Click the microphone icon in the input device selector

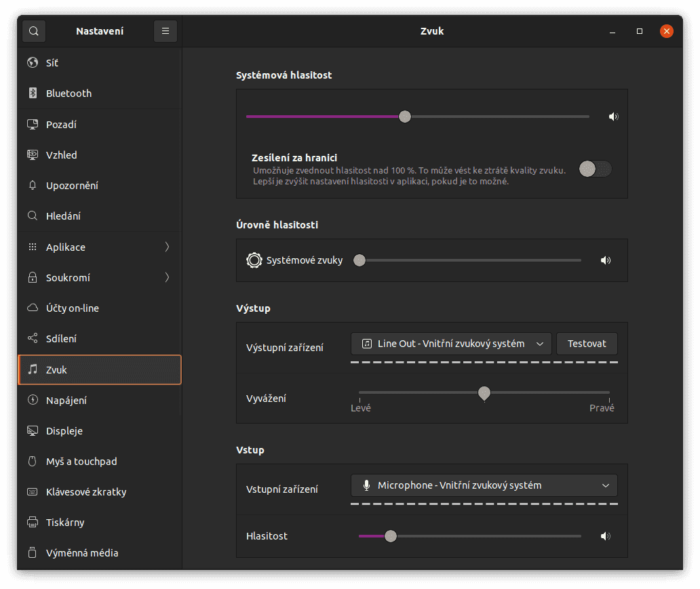click(367, 485)
